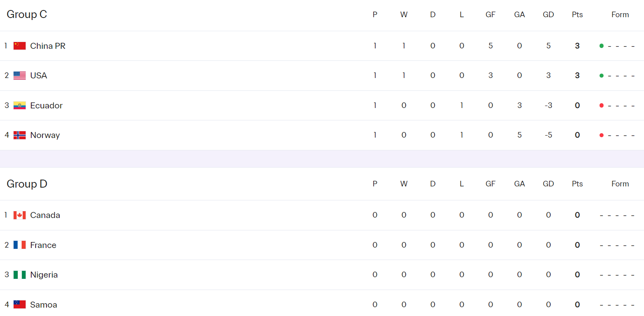
Task: Click the Ecuador flag icon
Action: coord(19,106)
